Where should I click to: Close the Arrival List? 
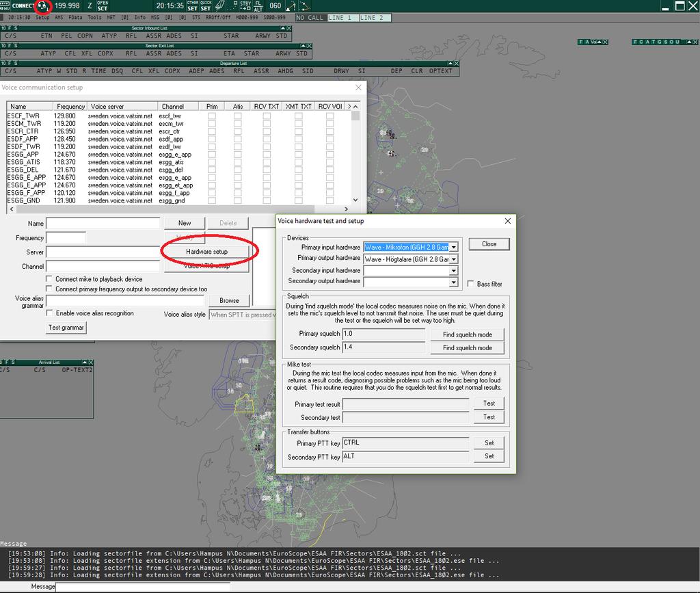click(91, 362)
